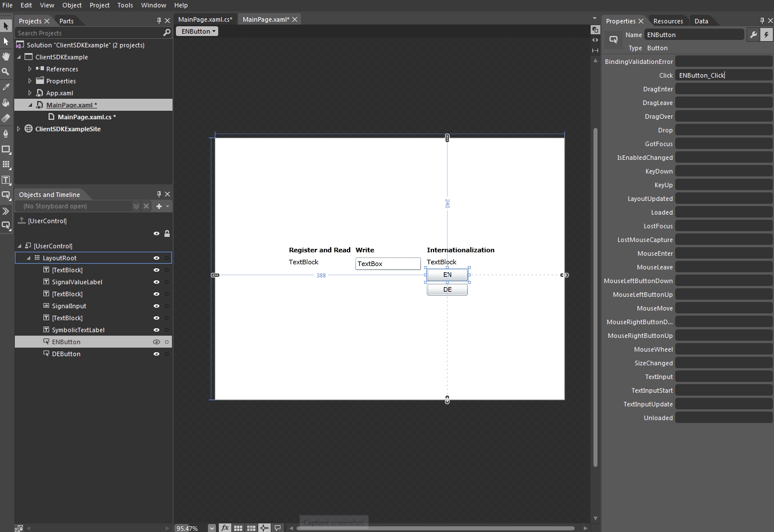Click the DE button on canvas
This screenshot has height=532, width=774.
click(447, 289)
